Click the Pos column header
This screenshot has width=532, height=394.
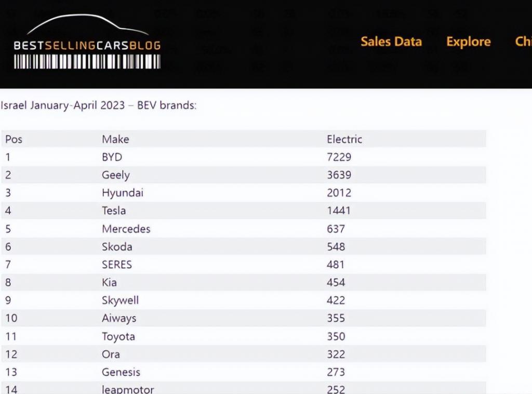pos(14,139)
